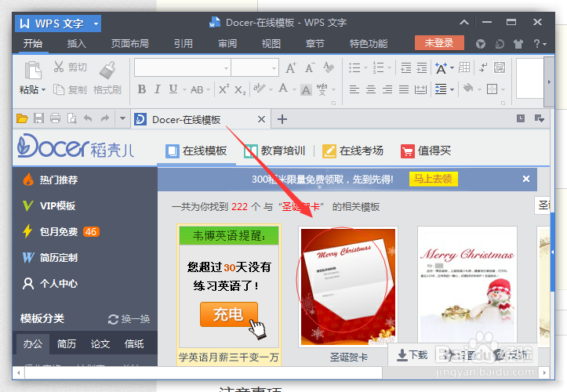Select the 圣诞贺卡 red envelope template thumbnail
The image size is (567, 392).
(348, 287)
